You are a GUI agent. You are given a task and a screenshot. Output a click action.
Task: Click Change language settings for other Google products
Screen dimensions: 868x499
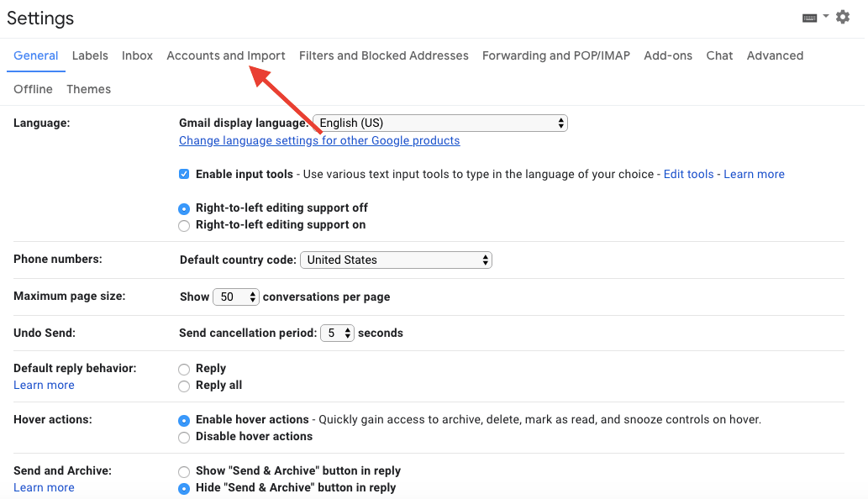click(319, 140)
